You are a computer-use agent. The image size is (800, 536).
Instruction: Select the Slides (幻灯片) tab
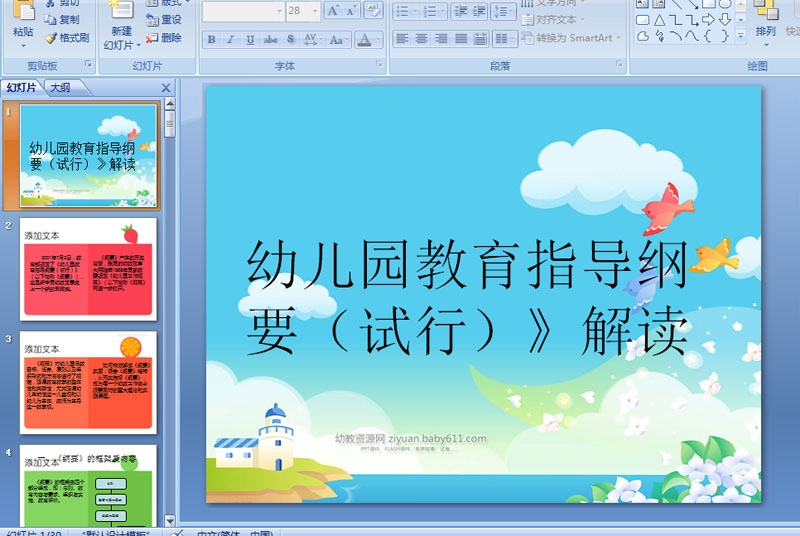tap(21, 88)
